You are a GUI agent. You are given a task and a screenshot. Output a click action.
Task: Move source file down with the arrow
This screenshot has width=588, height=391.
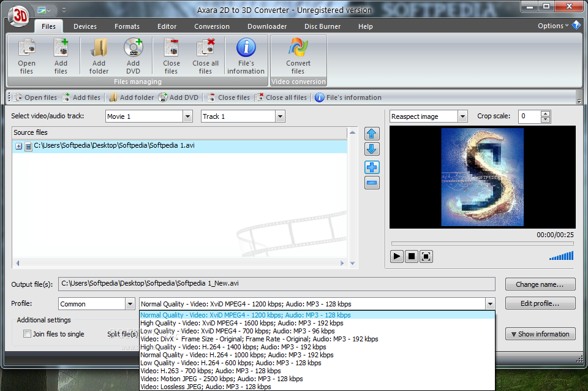click(x=372, y=149)
